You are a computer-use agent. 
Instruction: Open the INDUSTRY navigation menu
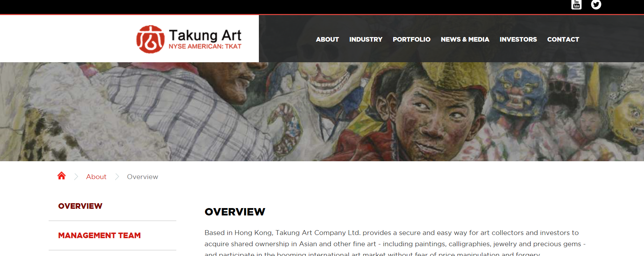(x=366, y=40)
